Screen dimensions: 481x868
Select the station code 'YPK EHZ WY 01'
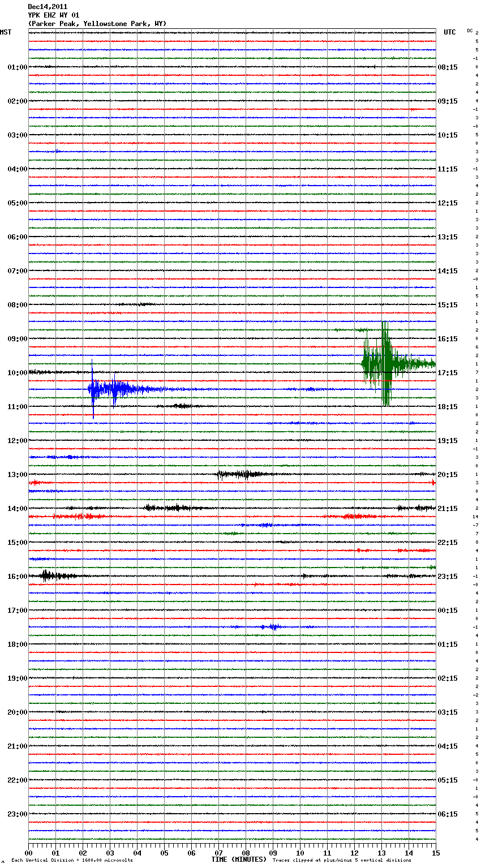click(x=53, y=15)
